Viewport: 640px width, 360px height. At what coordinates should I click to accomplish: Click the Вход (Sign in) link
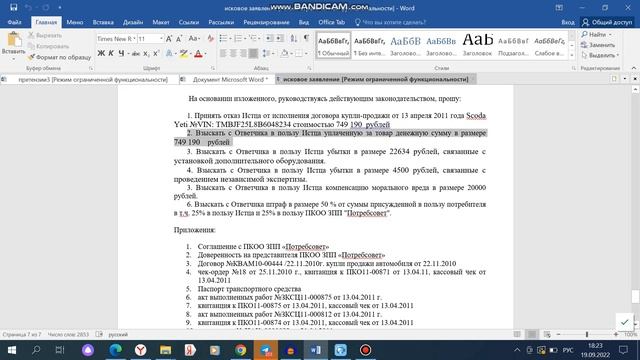(567, 22)
